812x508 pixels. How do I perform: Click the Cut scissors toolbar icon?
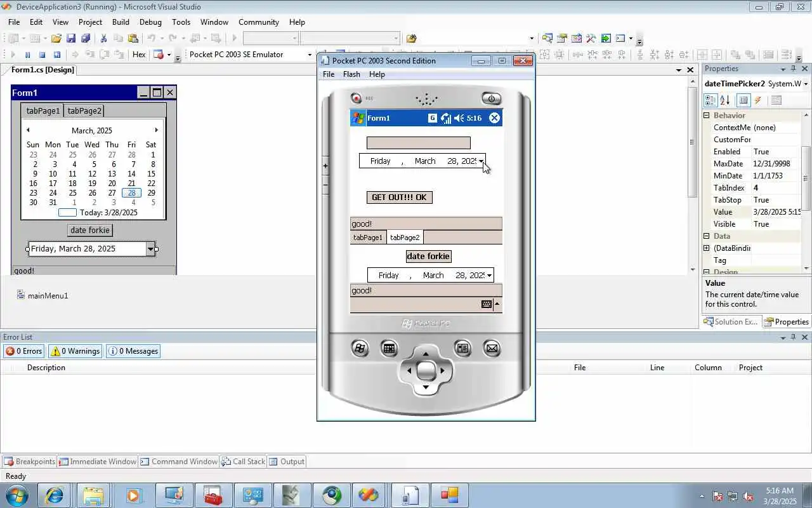(104, 39)
